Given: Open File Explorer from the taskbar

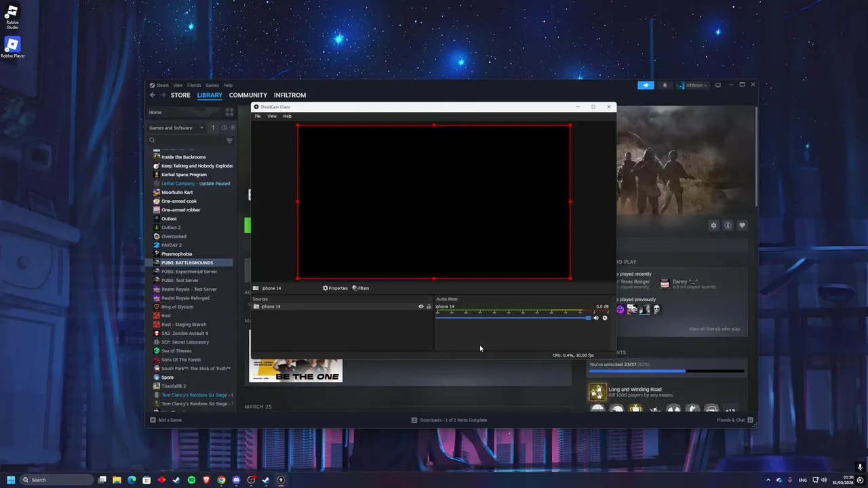Looking at the screenshot, I should 117,480.
